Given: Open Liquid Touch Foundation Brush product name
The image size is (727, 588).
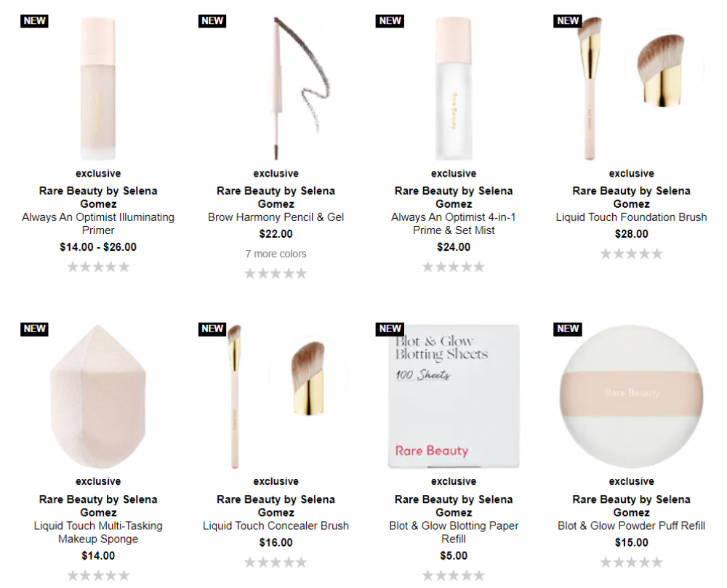Looking at the screenshot, I should click(x=632, y=217).
